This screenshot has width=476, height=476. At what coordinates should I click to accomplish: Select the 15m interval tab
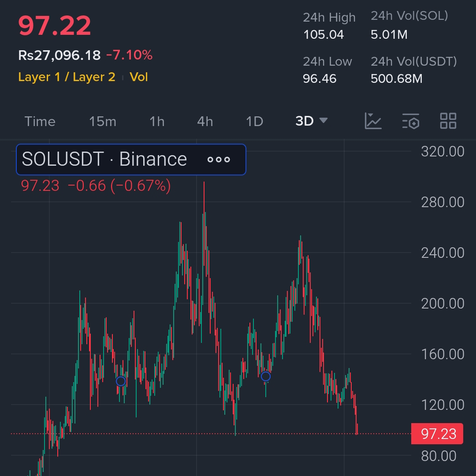point(103,122)
